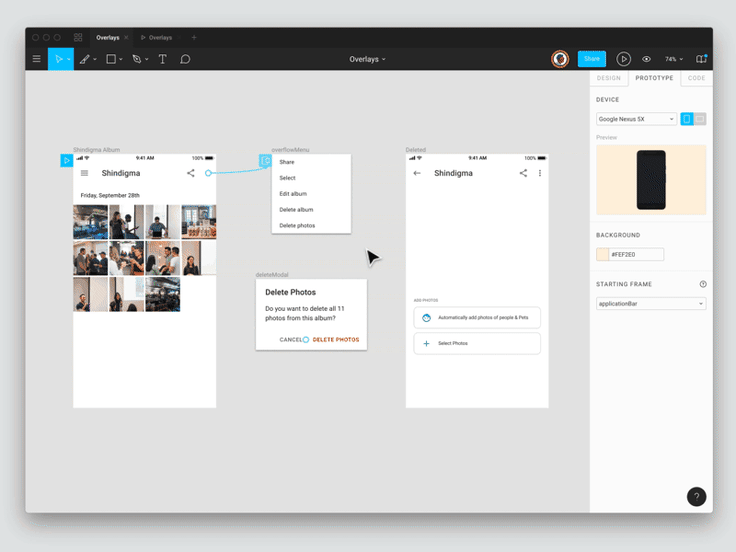Toggle the eye view settings icon

(x=647, y=59)
